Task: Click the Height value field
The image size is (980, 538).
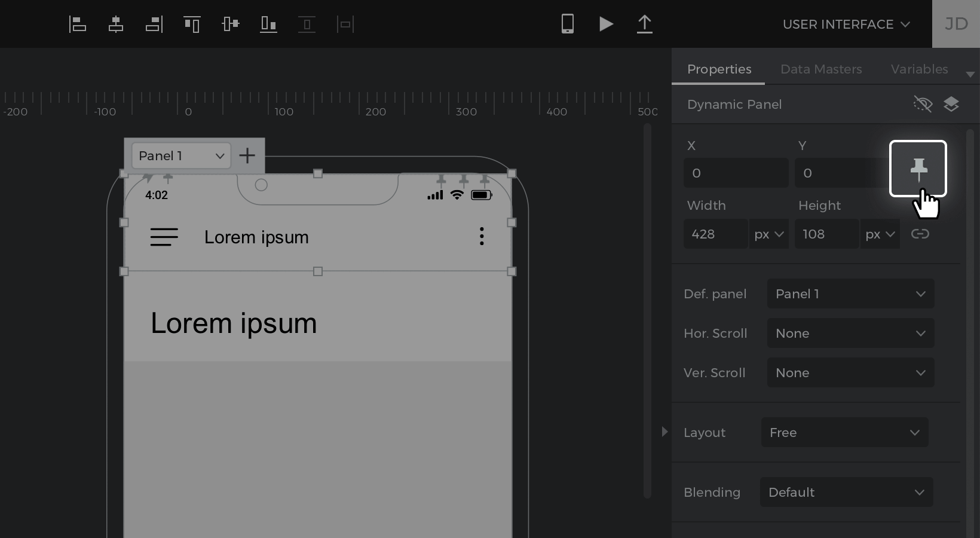Action: [826, 234]
